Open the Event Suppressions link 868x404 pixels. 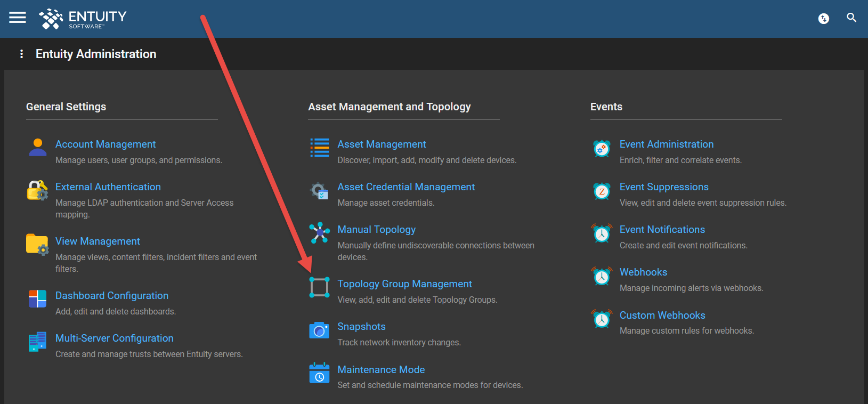664,187
